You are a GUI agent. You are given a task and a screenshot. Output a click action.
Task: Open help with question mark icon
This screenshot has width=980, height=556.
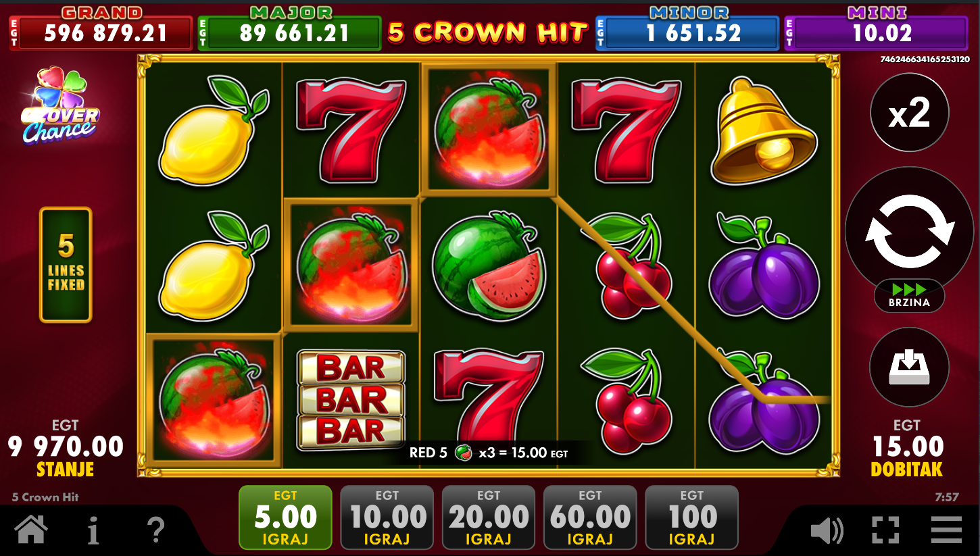point(155,530)
